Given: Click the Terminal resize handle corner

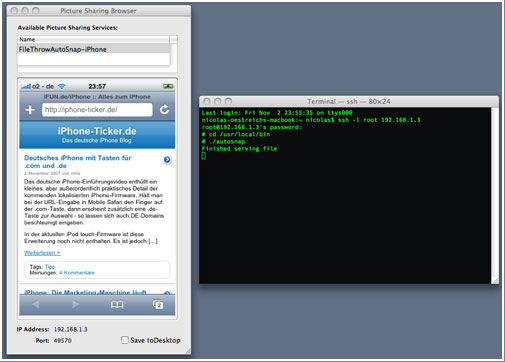Looking at the screenshot, I should click(495, 280).
